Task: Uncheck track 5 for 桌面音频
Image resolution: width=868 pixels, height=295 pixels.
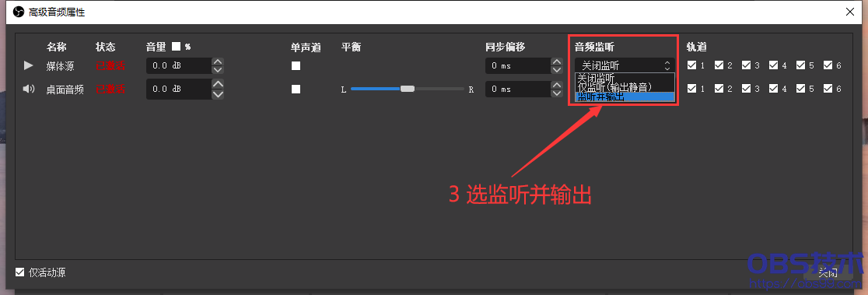Action: [800, 89]
